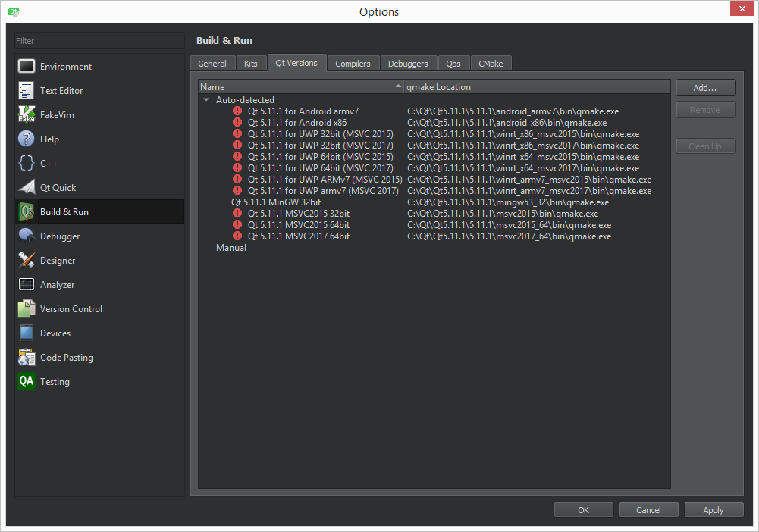Select the Designer pencil icon

[x=27, y=261]
